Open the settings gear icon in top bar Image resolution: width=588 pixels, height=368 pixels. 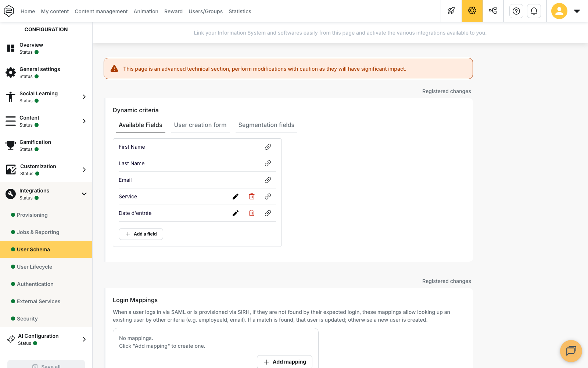[x=472, y=11]
